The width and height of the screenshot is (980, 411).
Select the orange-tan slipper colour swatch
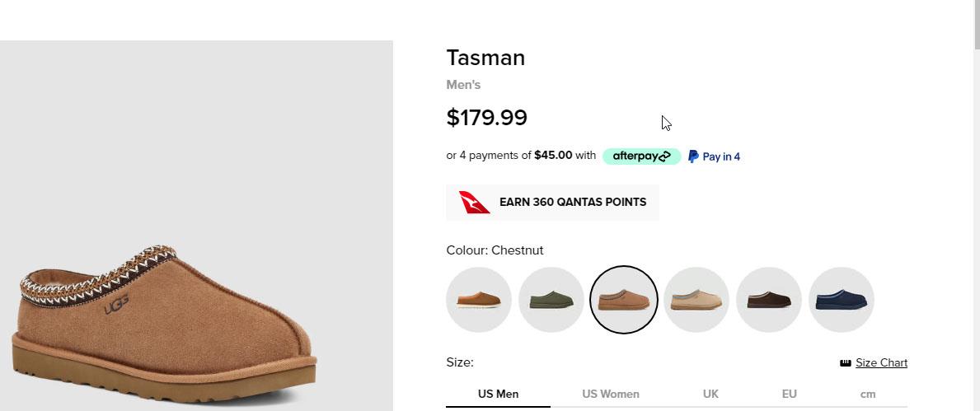point(479,300)
